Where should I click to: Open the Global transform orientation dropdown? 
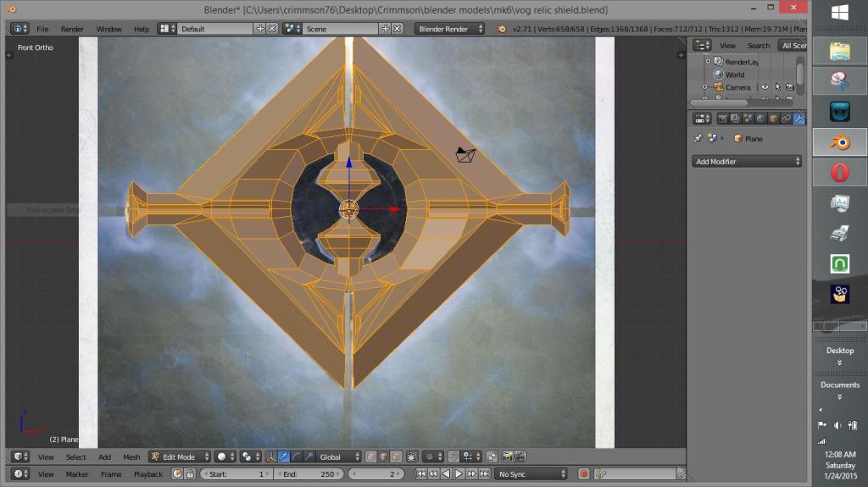tap(339, 457)
